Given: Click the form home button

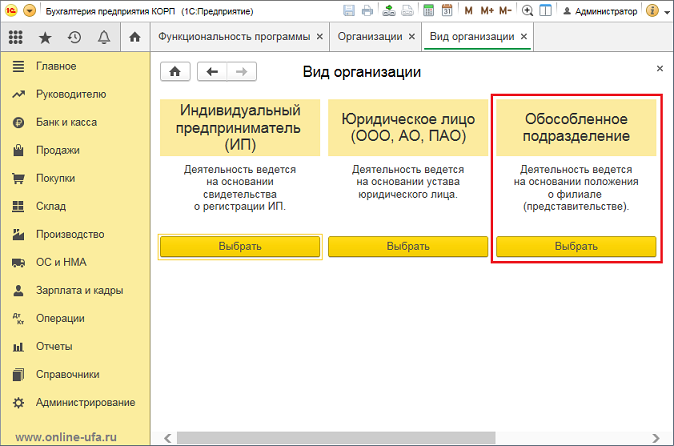Looking at the screenshot, I should 175,71.
